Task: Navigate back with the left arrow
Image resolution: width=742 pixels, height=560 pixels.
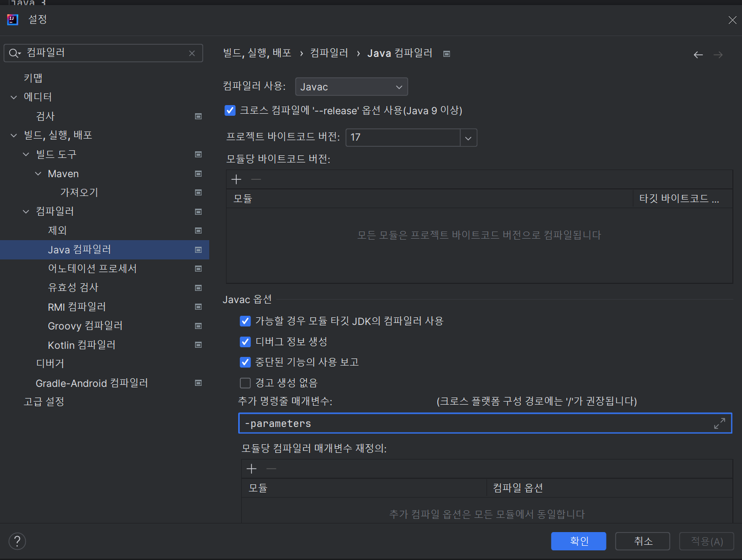Action: pos(698,55)
